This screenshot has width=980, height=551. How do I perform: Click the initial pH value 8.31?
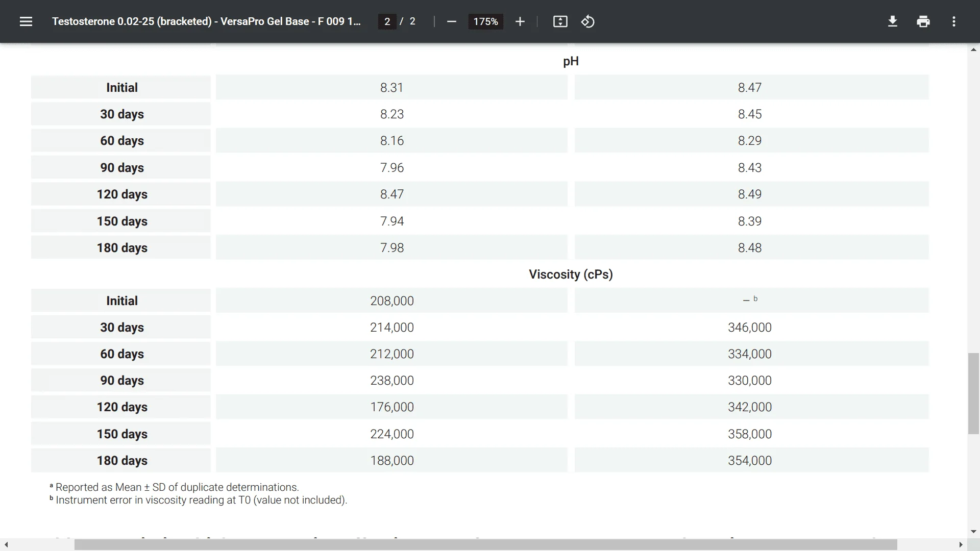click(x=391, y=87)
